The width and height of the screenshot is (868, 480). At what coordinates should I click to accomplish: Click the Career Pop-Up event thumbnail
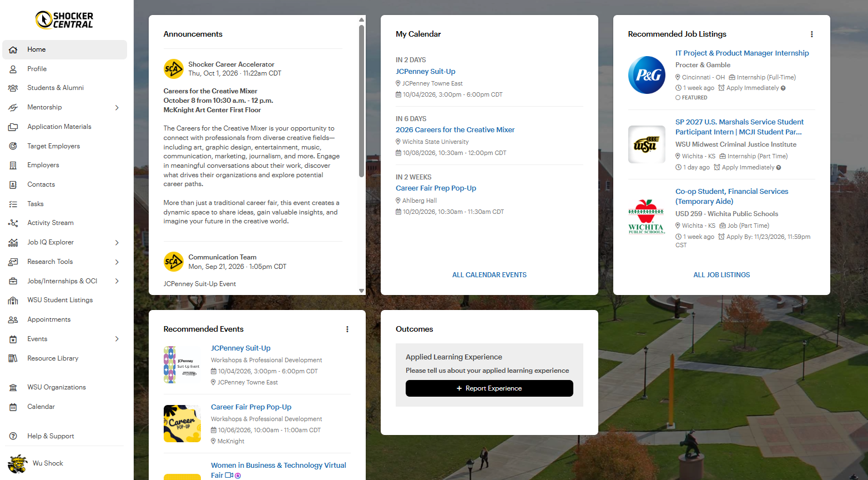pyautogui.click(x=182, y=424)
